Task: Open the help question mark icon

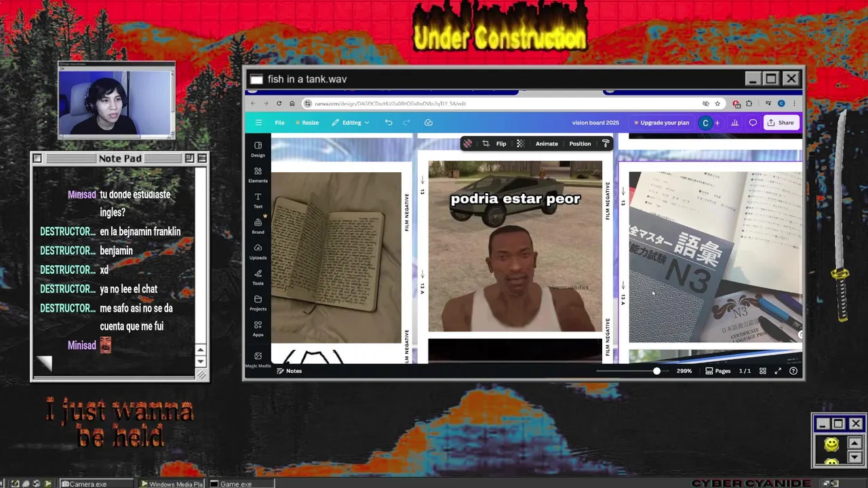Action: click(793, 371)
